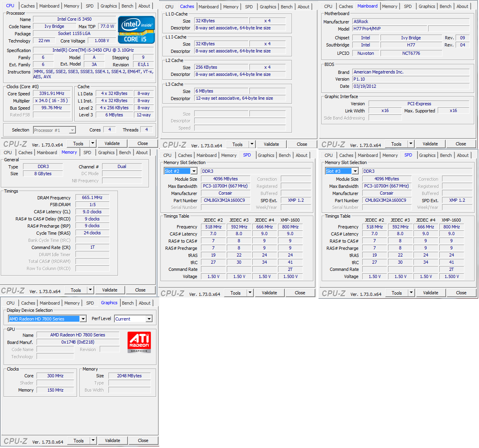Switch to Caches tab in Intel Core i5 CPU window
This screenshot has height=448, width=479.
(x=28, y=6)
